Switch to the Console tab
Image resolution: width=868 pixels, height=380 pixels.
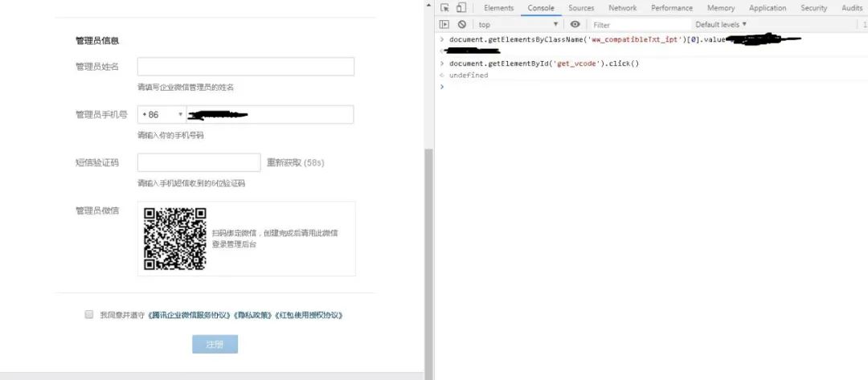[541, 8]
